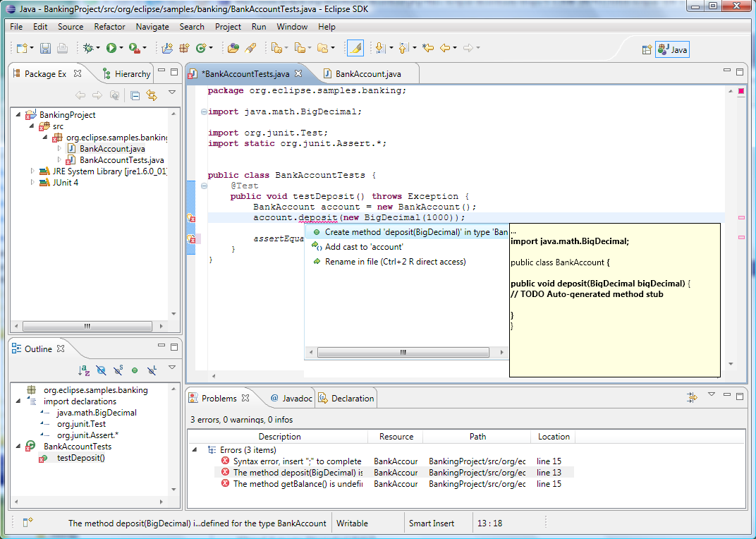Select the 'Rename in file' quick fix
756x539 pixels.
tap(395, 262)
